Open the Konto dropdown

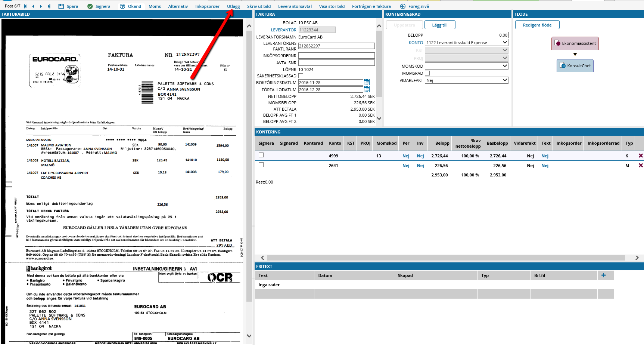[x=467, y=43]
